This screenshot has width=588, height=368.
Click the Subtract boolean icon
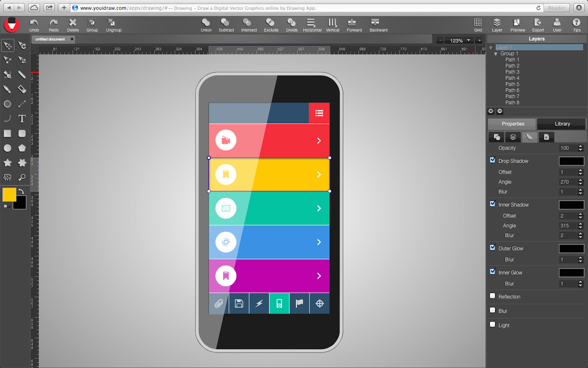point(226,25)
